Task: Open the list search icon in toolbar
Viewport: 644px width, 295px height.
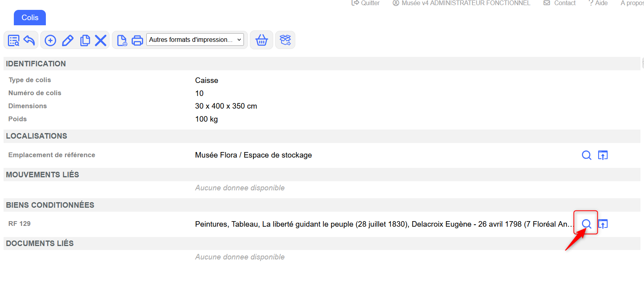Action: (x=13, y=40)
